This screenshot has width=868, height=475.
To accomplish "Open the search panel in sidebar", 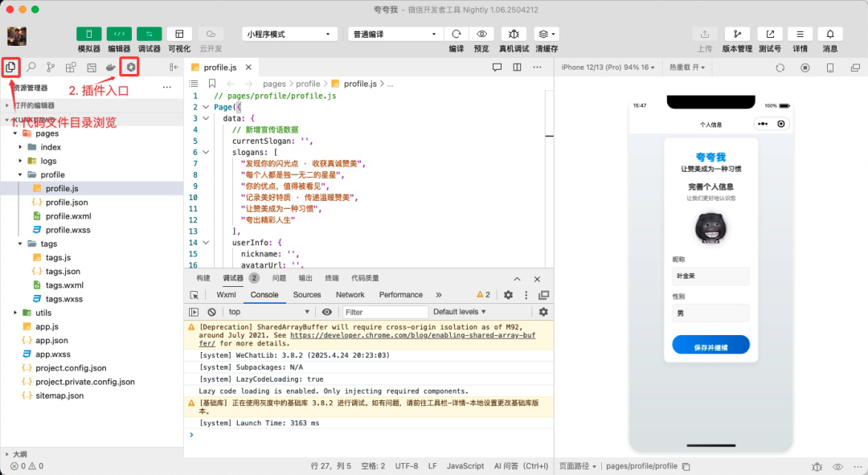I will point(31,68).
